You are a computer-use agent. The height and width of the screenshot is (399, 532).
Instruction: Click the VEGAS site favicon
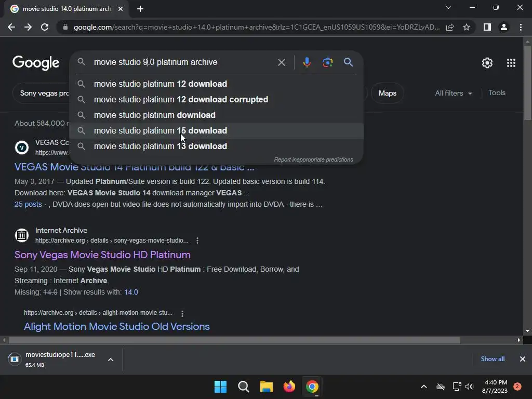click(22, 148)
